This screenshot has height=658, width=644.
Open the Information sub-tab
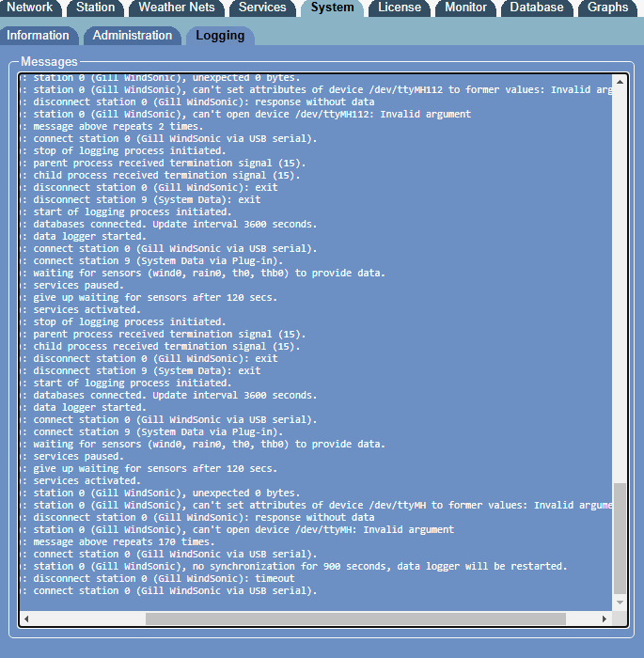pos(38,36)
